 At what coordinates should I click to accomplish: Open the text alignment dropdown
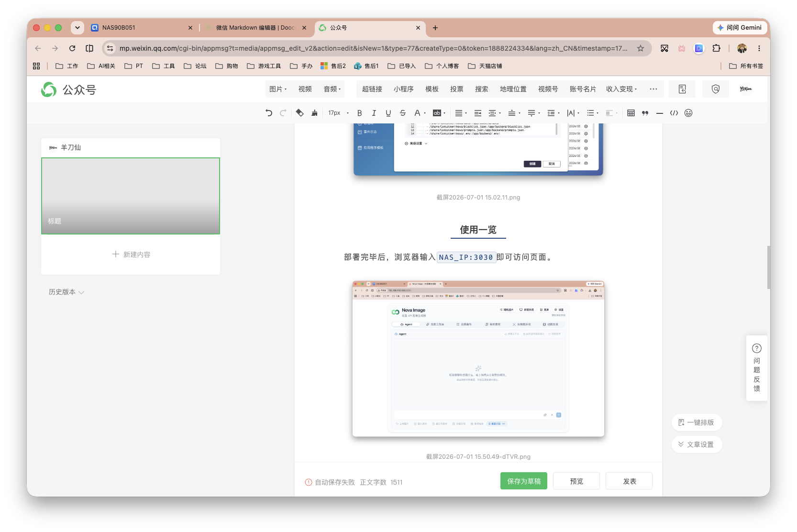coord(461,113)
